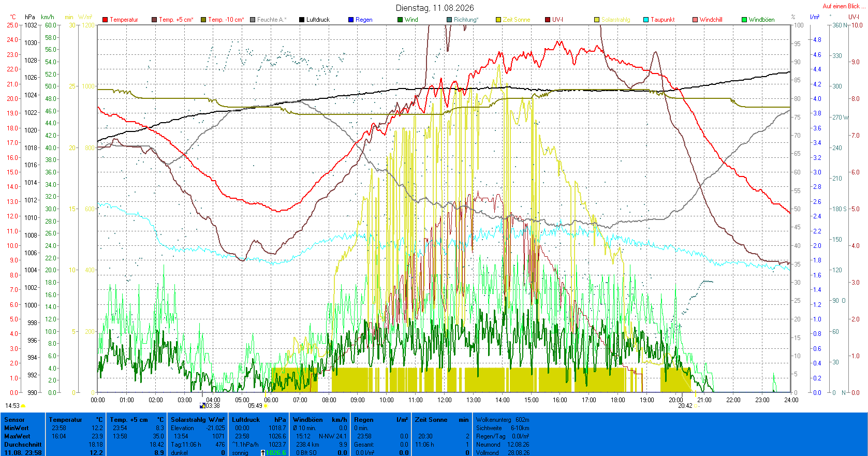Click the chart title 'Dienstag, 11.08.2026'
Image resolution: width=868 pixels, height=456 pixels.
pyautogui.click(x=435, y=8)
